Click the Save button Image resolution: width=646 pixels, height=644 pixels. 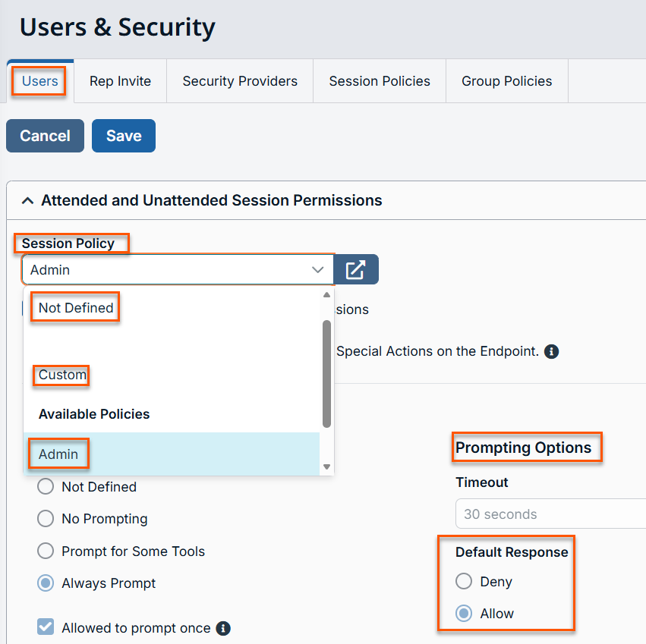pos(124,136)
